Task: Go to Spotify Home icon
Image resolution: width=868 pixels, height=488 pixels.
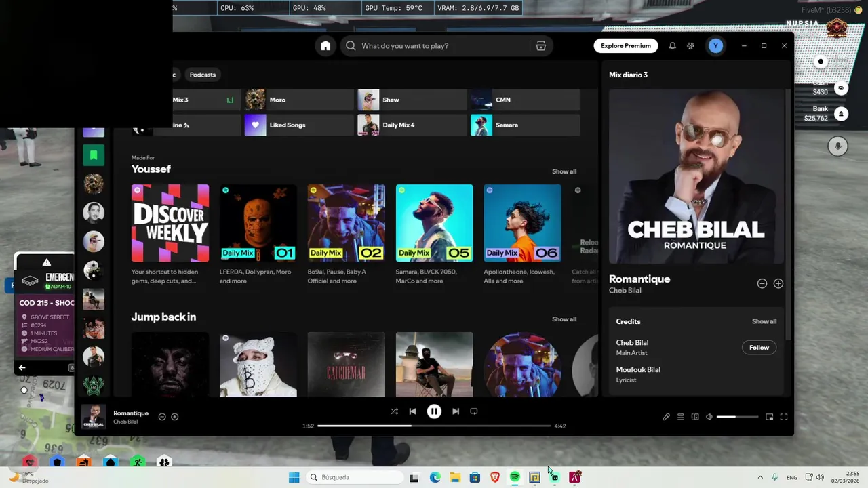Action: coord(325,46)
